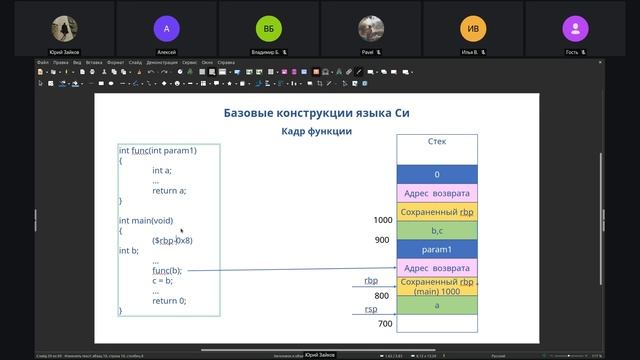Click the muted microphone icon next to Pavel
Image resolution: width=640 pixels, height=360 pixels.
click(x=379, y=52)
